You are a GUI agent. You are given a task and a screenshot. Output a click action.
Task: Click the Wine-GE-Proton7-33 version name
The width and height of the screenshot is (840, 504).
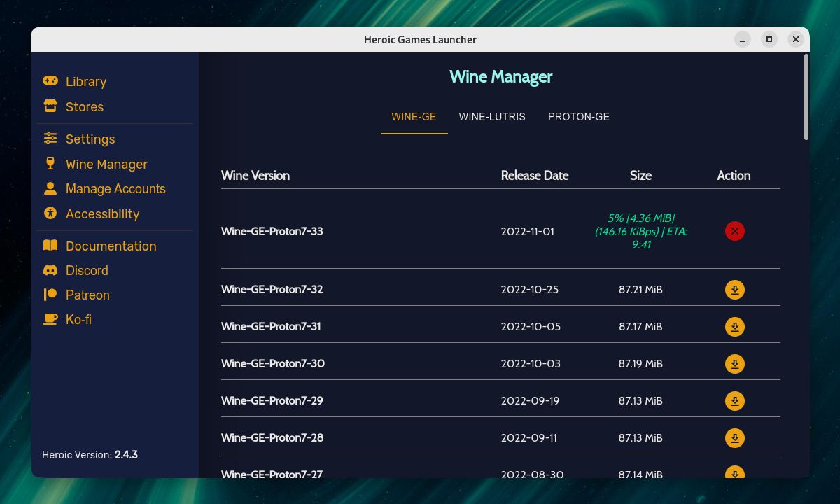coord(272,231)
